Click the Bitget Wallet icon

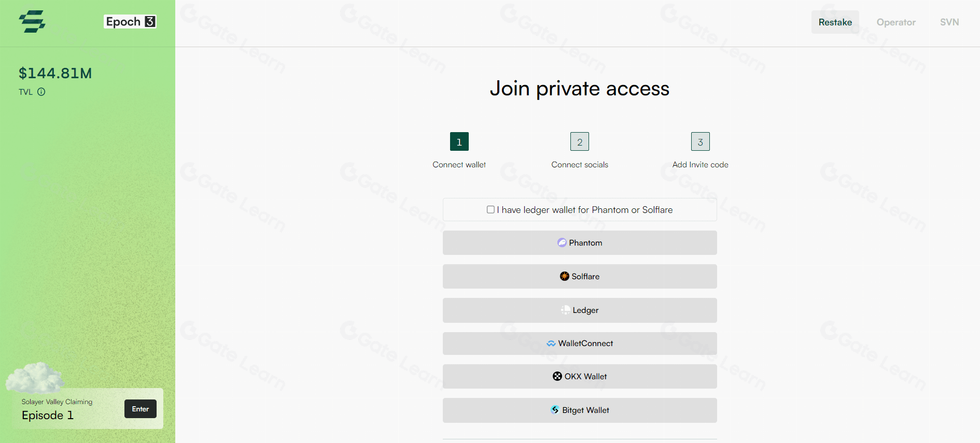(555, 410)
